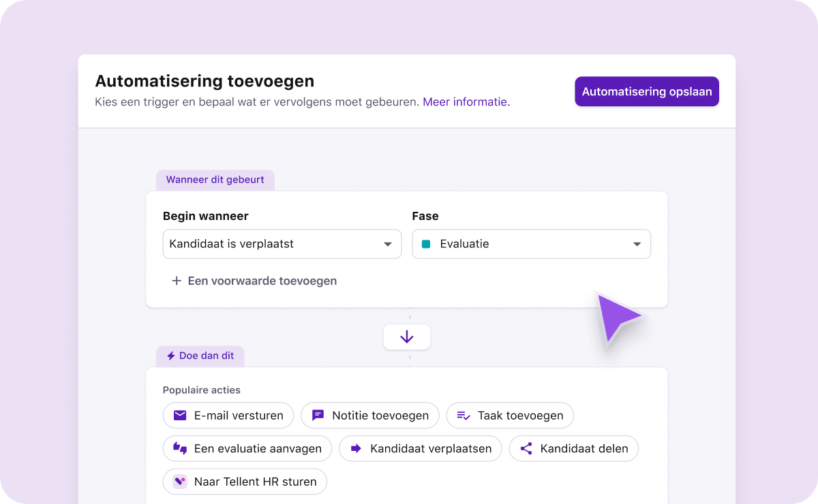Click the Automatisering opslaan button

[646, 91]
